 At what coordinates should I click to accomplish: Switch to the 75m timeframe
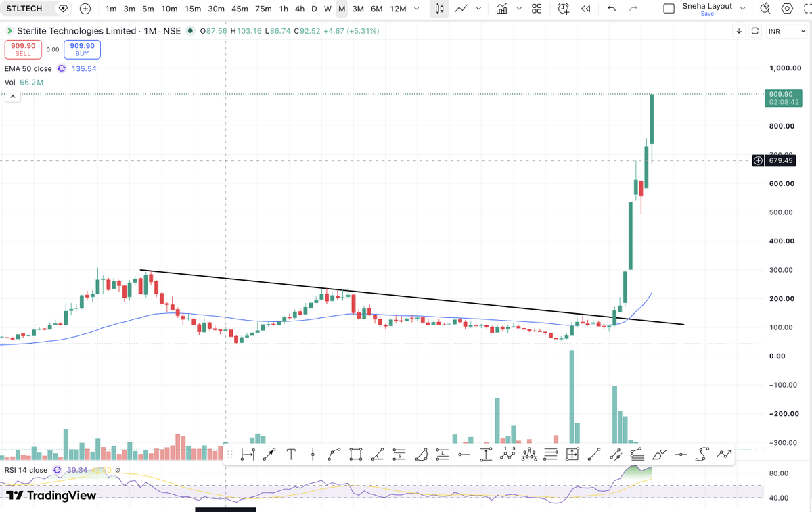tap(263, 9)
